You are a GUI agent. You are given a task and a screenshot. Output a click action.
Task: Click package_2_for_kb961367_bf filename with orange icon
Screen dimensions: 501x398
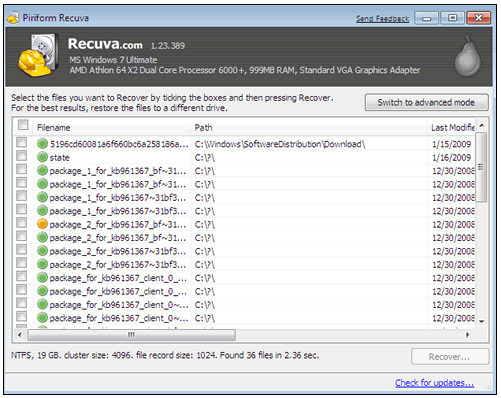pos(118,224)
